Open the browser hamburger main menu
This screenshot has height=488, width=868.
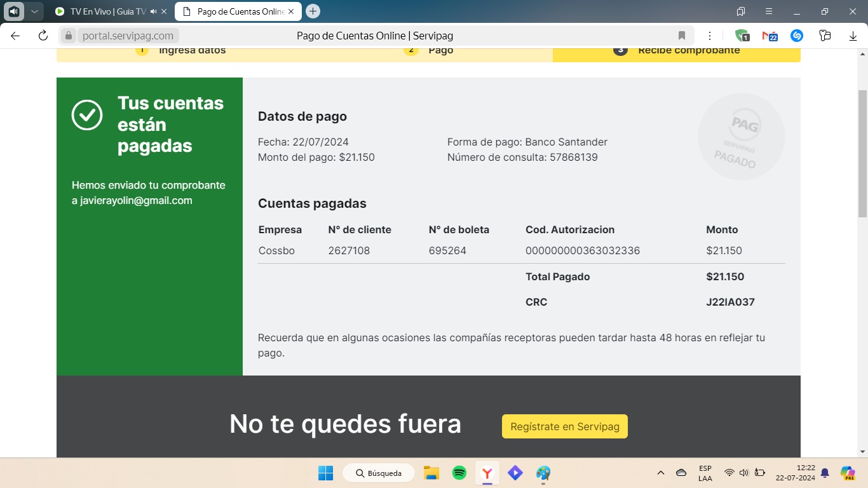coord(769,11)
